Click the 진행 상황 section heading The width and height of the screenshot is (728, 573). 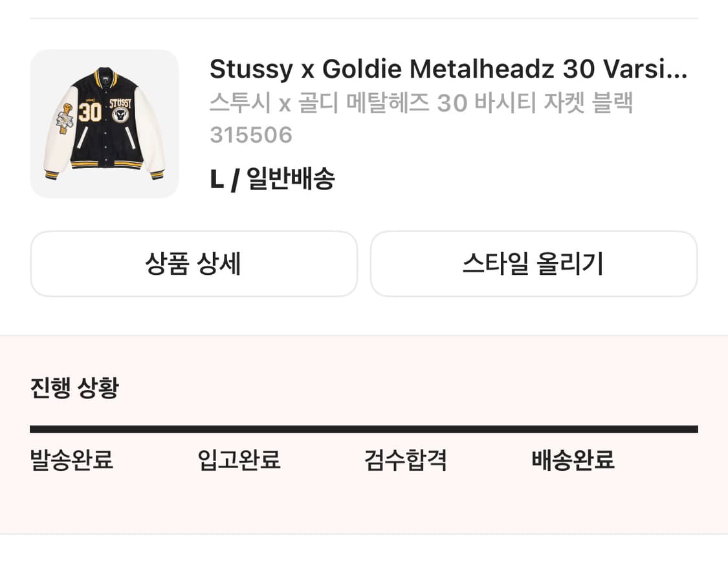(x=74, y=388)
